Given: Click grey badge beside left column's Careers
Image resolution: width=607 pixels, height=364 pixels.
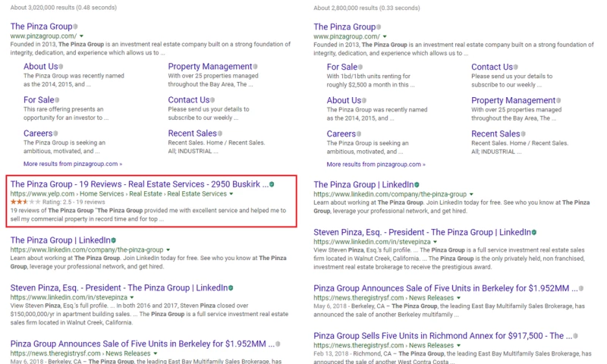Looking at the screenshot, I should pyautogui.click(x=55, y=133).
